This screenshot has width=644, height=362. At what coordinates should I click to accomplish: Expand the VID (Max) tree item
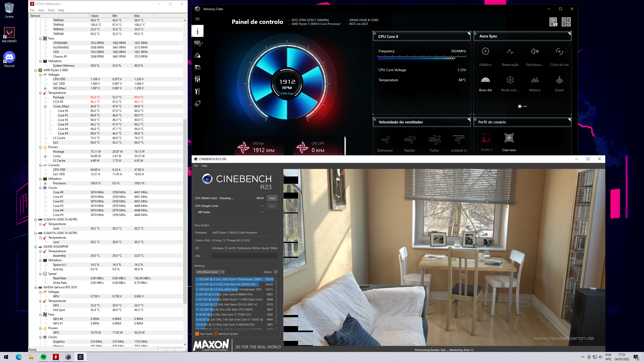tap(45, 88)
